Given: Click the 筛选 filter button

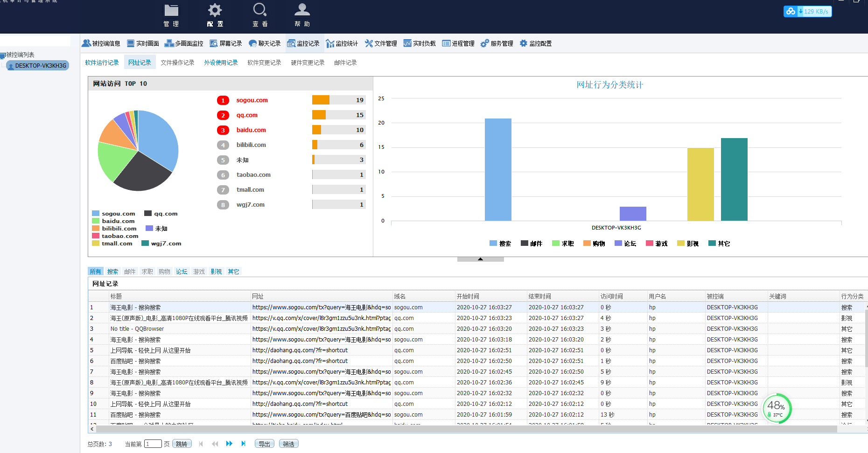Looking at the screenshot, I should (x=288, y=444).
